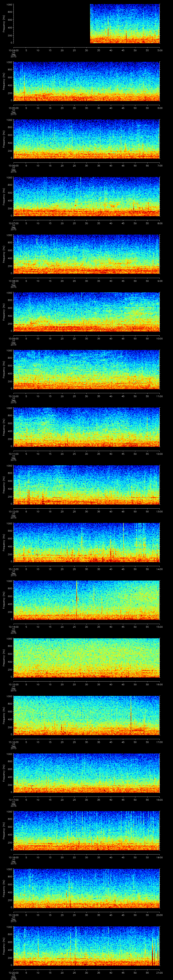Click the 10:17:00 time axis label
This screenshot has height=980, width=173.
coord(13,800)
